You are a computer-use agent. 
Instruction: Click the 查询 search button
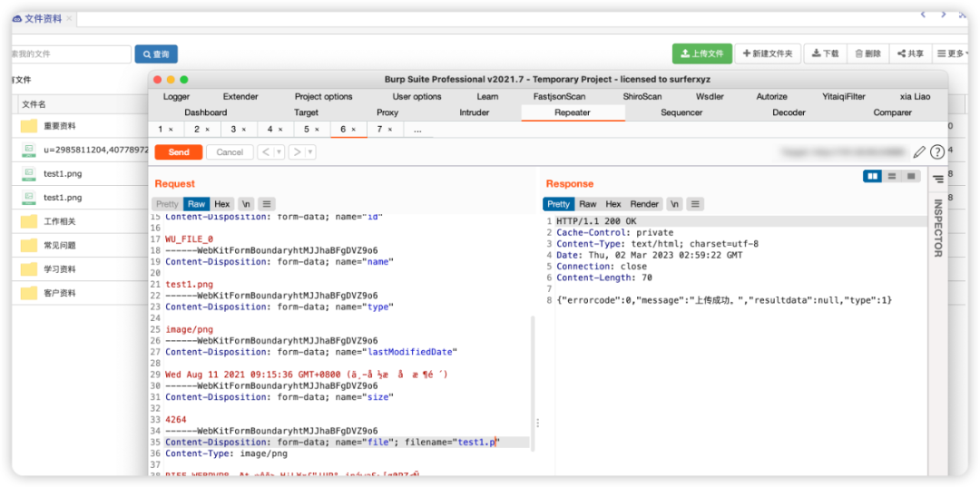(x=156, y=54)
